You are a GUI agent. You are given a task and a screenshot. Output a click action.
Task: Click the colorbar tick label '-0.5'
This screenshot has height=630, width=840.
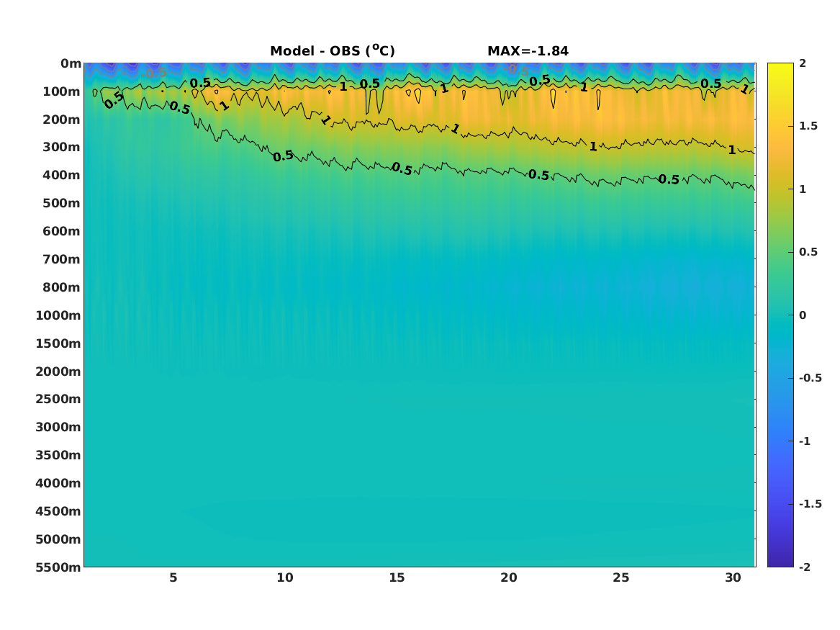point(810,378)
